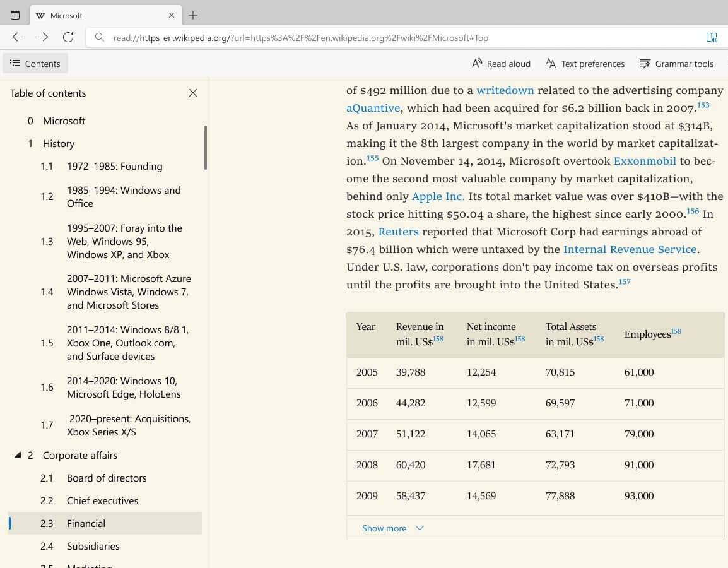Select employees value 61,000
This screenshot has width=728, height=568.
[x=639, y=372]
